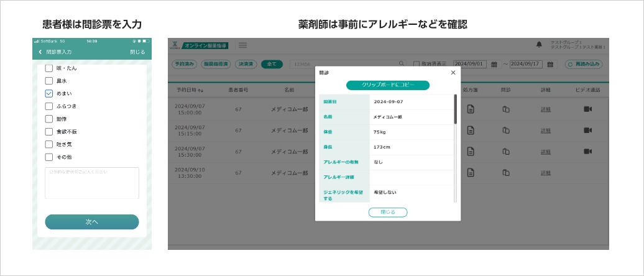Start video call for the 15:00 appointment
644x276 pixels.
pos(587,109)
